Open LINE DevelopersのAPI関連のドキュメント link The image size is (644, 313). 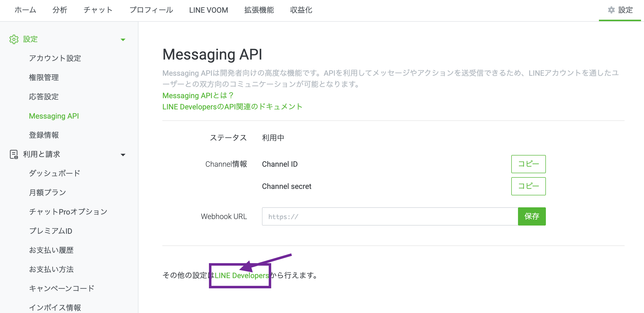(x=233, y=107)
